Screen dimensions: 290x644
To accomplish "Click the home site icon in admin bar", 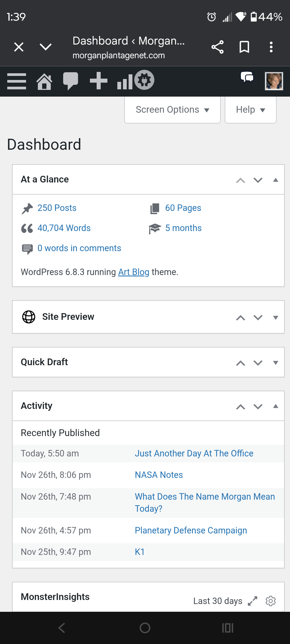I will (x=44, y=81).
